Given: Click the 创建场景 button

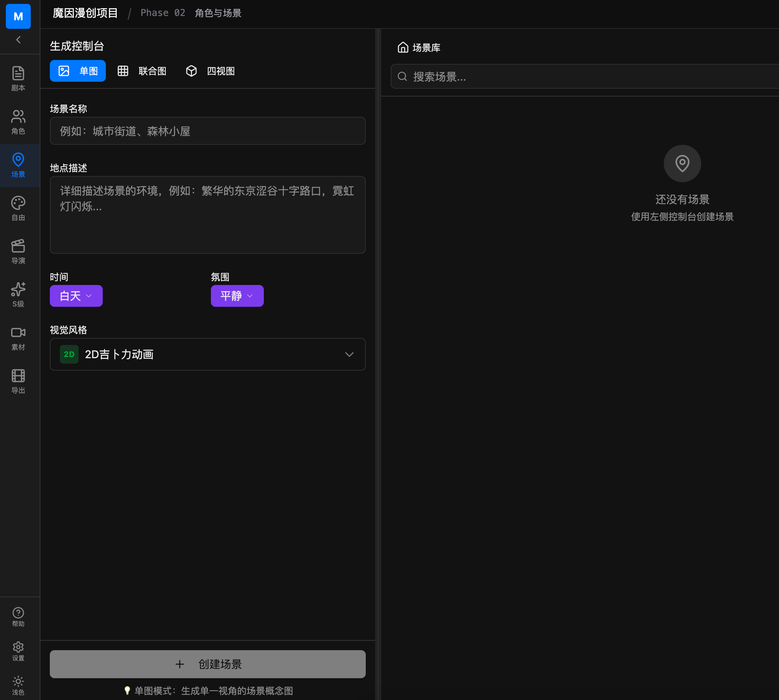Looking at the screenshot, I should click(207, 664).
